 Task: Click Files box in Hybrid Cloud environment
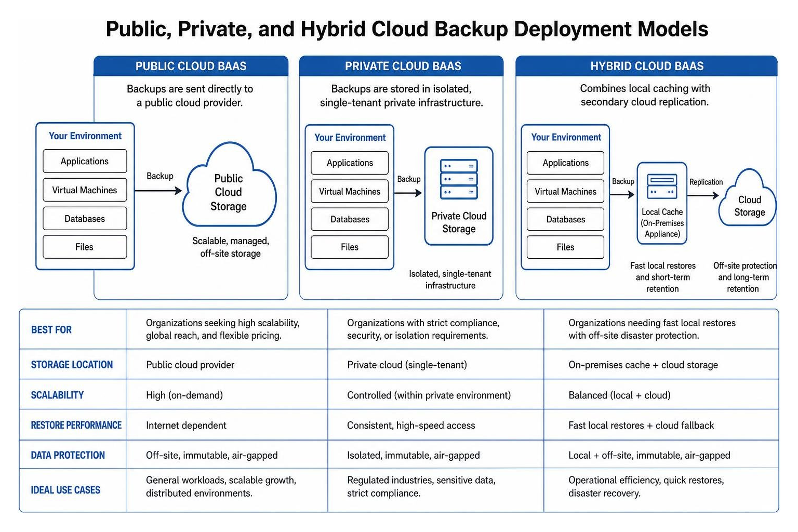[x=565, y=247]
